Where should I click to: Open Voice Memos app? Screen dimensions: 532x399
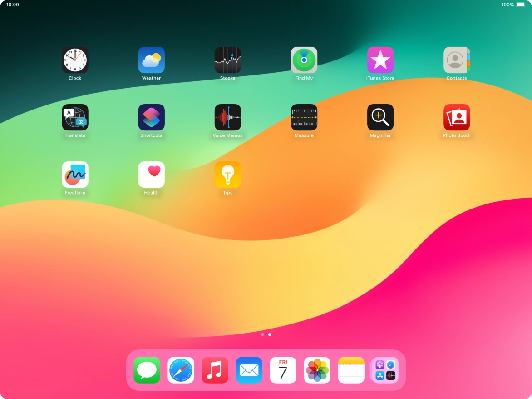point(227,117)
